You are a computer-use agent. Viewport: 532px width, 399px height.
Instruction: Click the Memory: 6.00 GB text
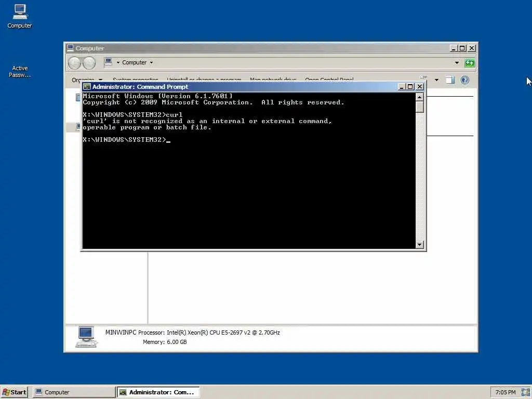[x=165, y=342]
